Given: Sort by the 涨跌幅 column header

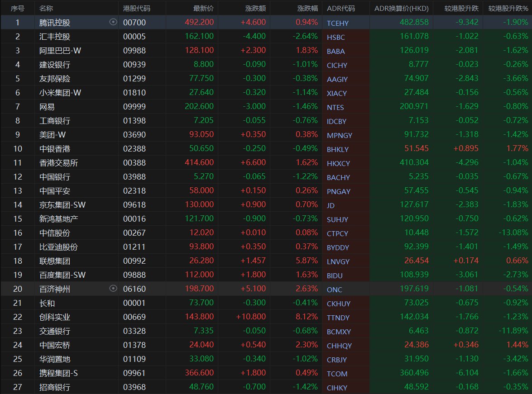Looking at the screenshot, I should (x=308, y=8).
